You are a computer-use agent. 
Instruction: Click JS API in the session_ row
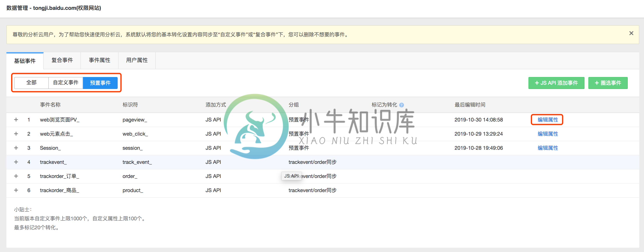coord(213,148)
